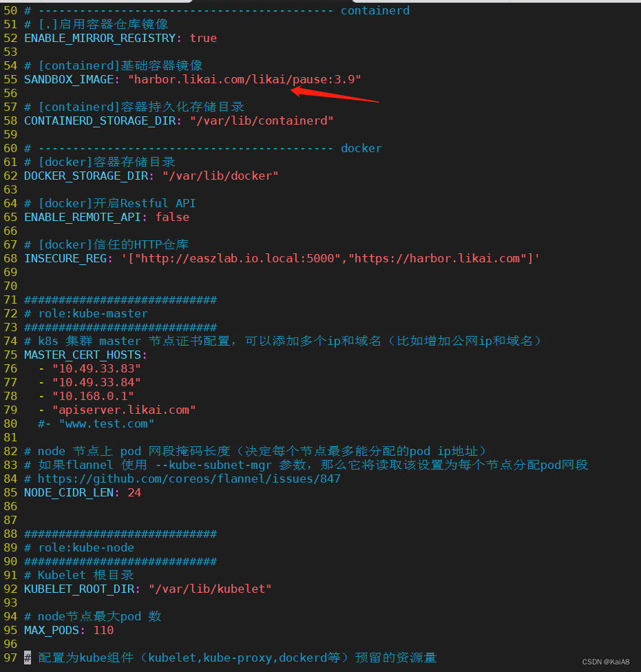Click the "10.49.33.84" host entry

coord(96,382)
